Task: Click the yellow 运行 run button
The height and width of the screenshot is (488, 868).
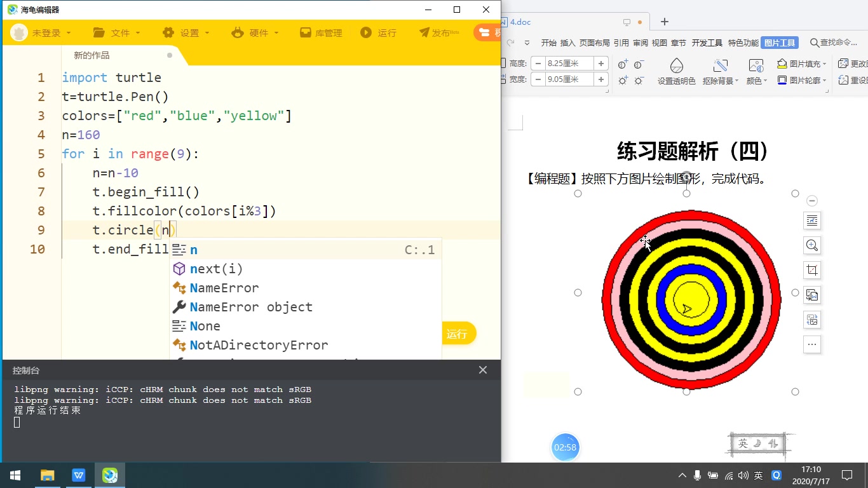Action: pos(458,333)
